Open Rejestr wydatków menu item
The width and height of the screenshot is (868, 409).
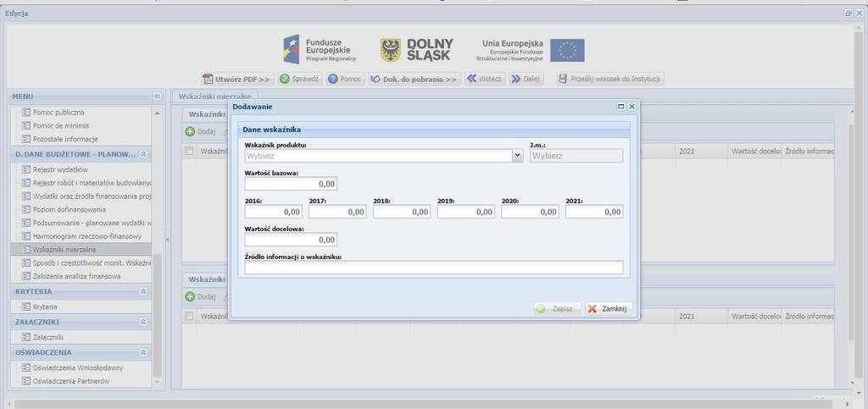click(x=60, y=169)
